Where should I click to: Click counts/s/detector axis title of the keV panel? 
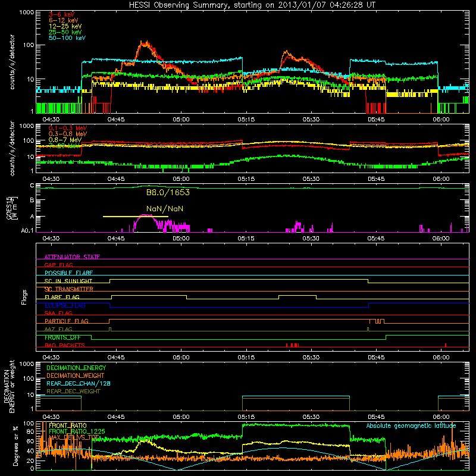tap(12, 62)
